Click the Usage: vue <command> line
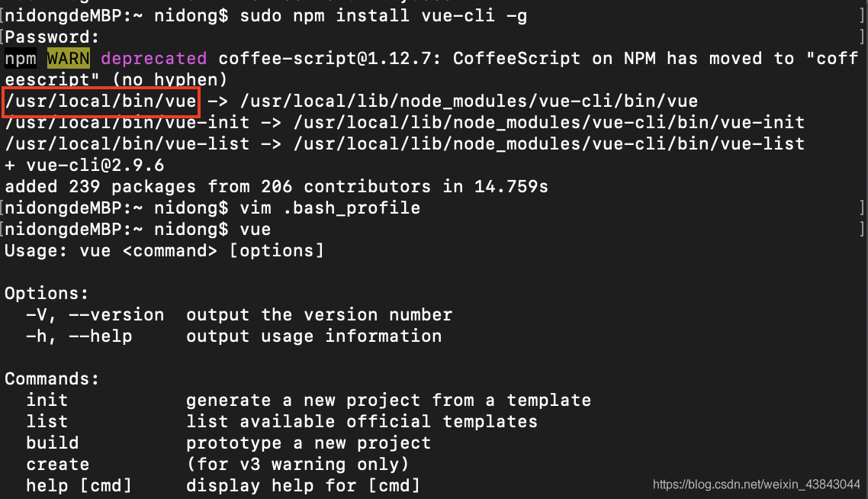 tap(165, 251)
